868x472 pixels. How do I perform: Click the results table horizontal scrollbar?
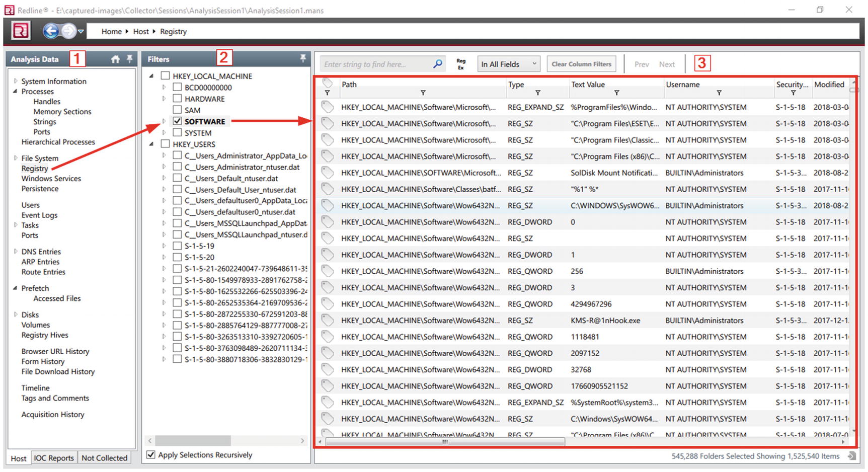[445, 442]
